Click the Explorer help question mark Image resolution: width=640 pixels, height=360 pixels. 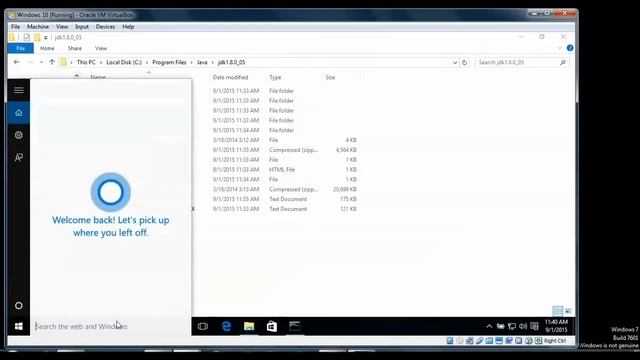(570, 48)
